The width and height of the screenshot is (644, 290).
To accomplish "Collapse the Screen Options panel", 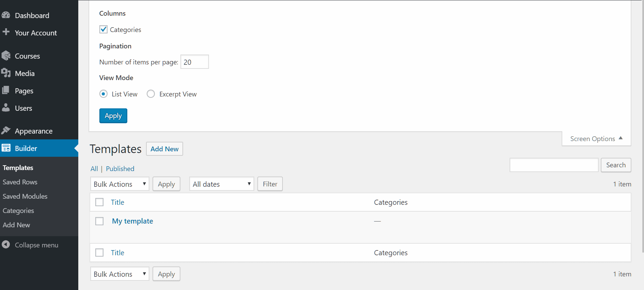I will coord(596,138).
